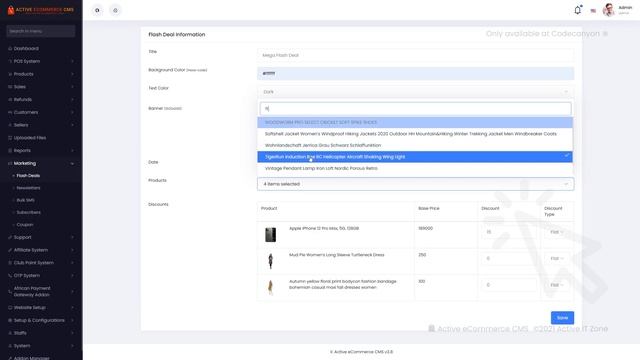640x360 pixels.
Task: Click the Autumn yellow floral dress thumbnail
Action: 270,287
